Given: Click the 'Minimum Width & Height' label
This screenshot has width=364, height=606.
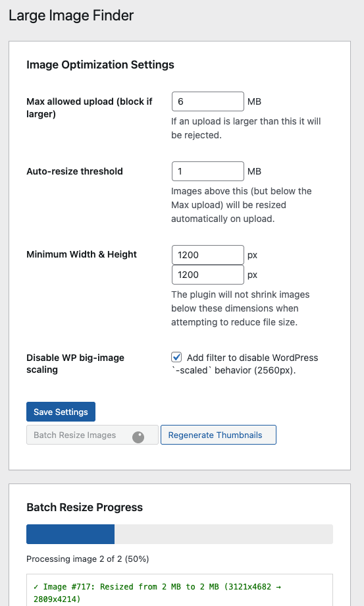Looking at the screenshot, I should 82,254.
